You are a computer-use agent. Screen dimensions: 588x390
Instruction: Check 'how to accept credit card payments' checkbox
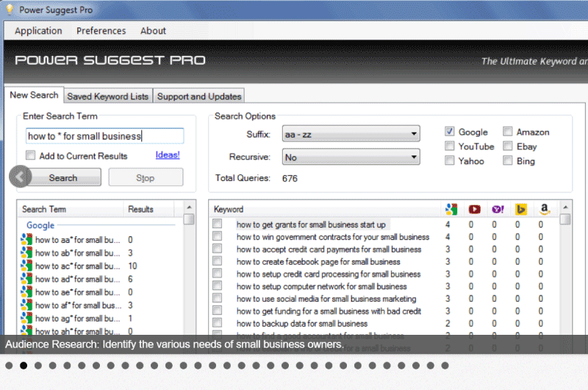click(217, 249)
